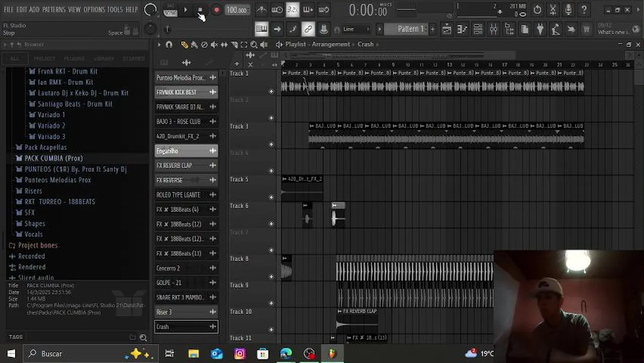Toggle the 3.2.1 countdown before recording
This screenshot has width=644, height=363.
[x=293, y=10]
